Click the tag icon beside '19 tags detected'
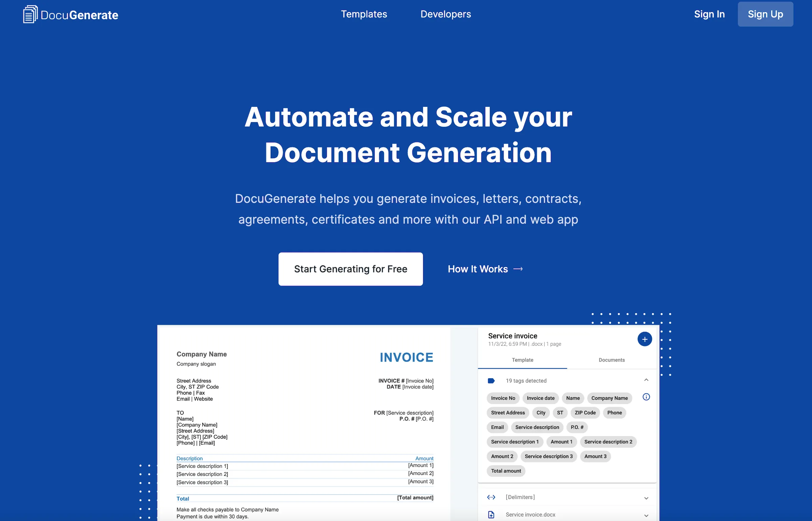Image resolution: width=812 pixels, height=521 pixels. (x=492, y=380)
